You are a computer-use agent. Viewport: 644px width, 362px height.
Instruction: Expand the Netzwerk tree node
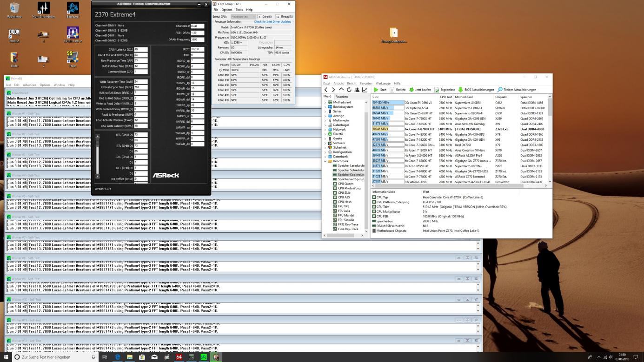point(325,130)
